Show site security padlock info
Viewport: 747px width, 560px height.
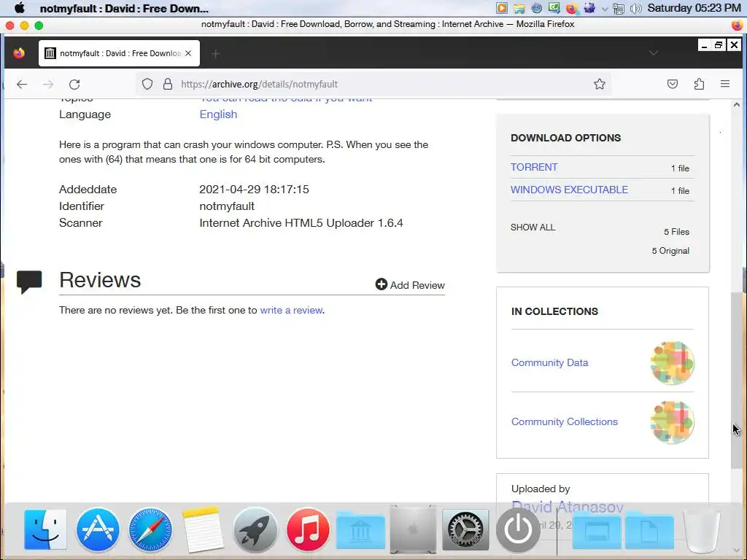(168, 85)
